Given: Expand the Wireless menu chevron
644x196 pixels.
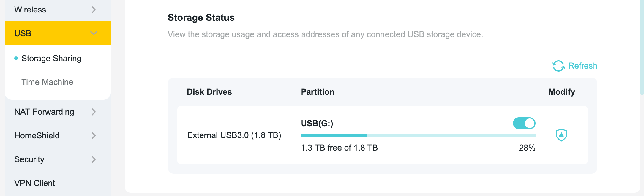Looking at the screenshot, I should point(94,10).
